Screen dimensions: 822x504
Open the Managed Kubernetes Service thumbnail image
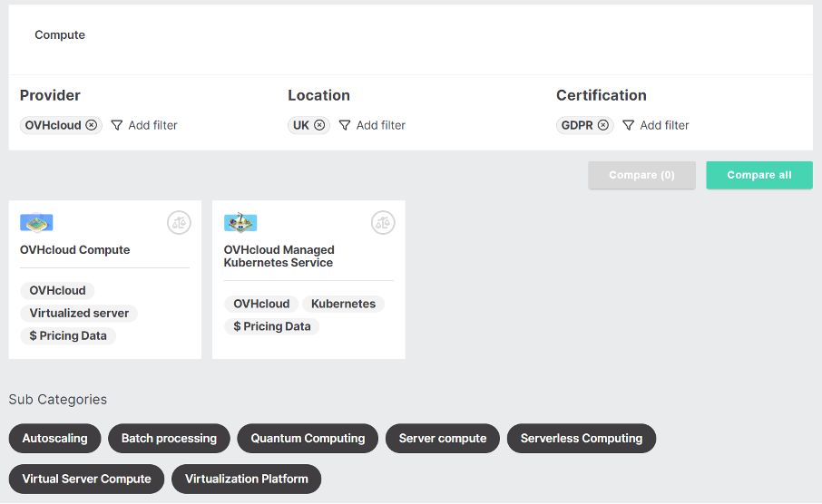pyautogui.click(x=240, y=222)
